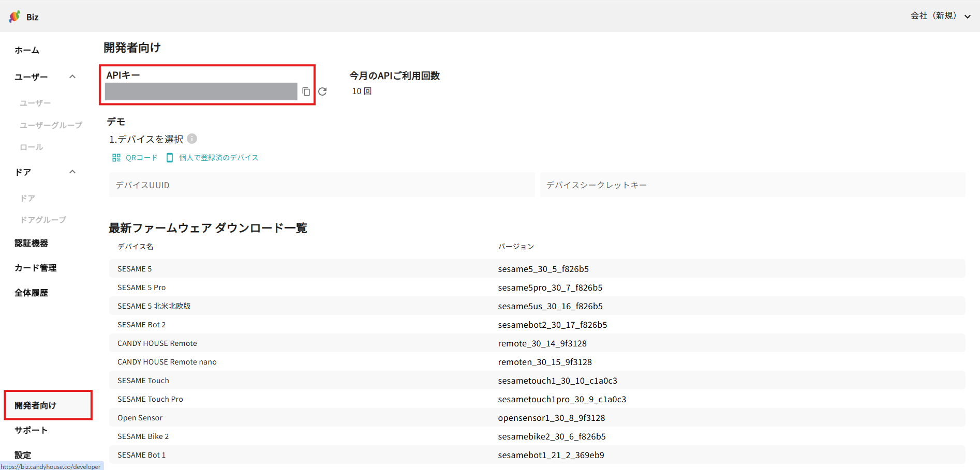Regenerate the API key with the refresh icon

(322, 92)
